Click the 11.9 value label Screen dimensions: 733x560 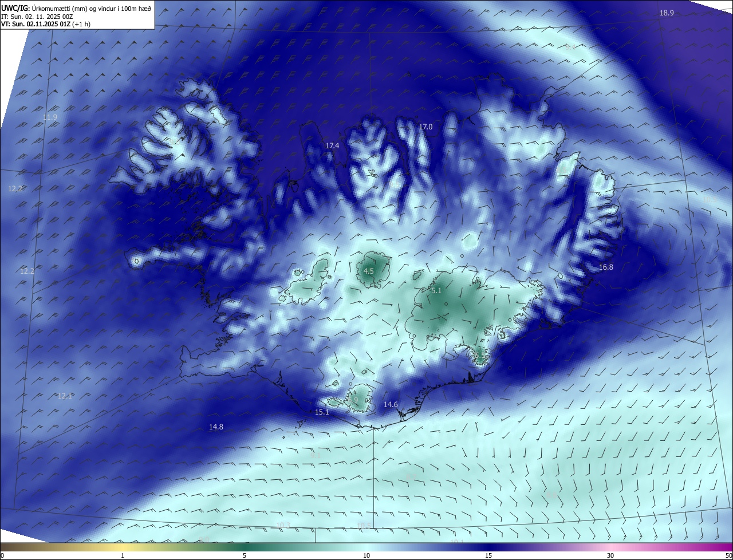(x=50, y=117)
